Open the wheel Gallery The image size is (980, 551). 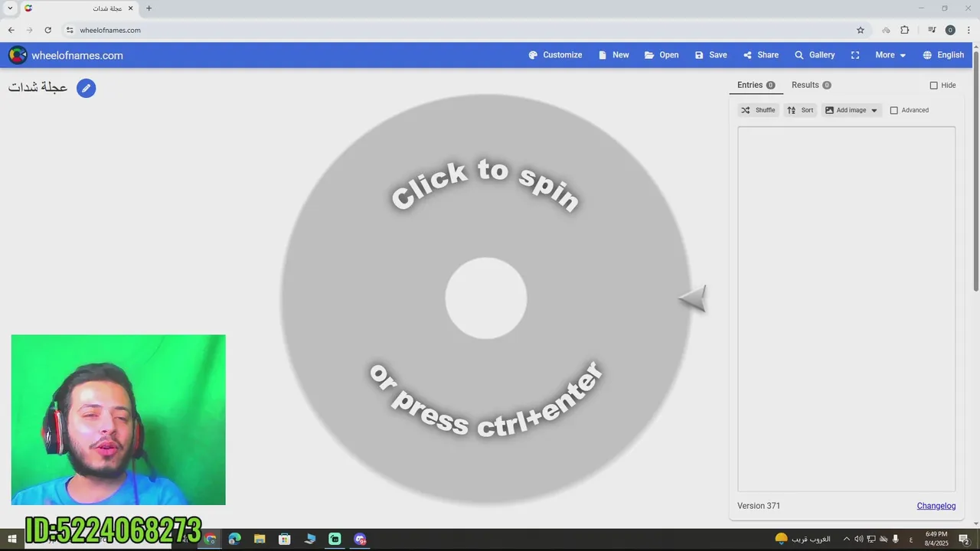click(x=815, y=55)
